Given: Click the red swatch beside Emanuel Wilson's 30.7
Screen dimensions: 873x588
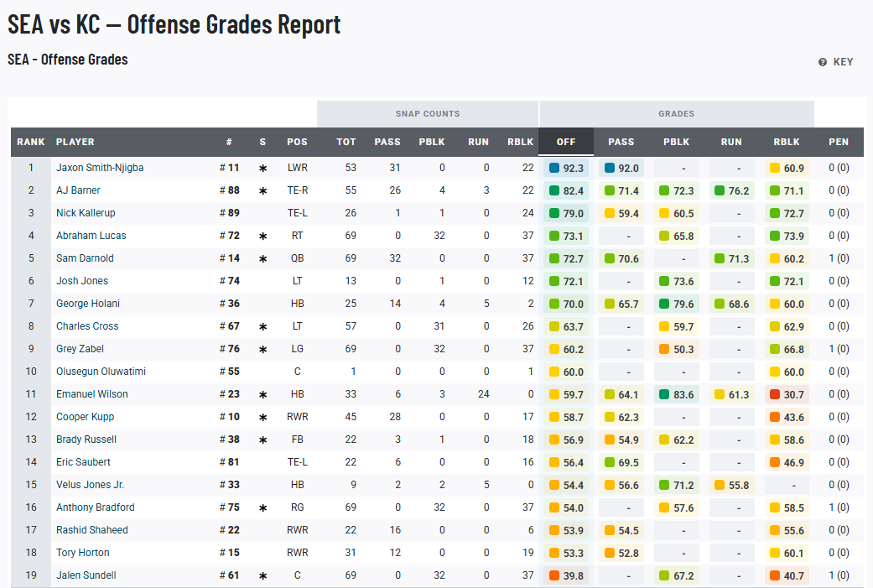Looking at the screenshot, I should coord(774,395).
